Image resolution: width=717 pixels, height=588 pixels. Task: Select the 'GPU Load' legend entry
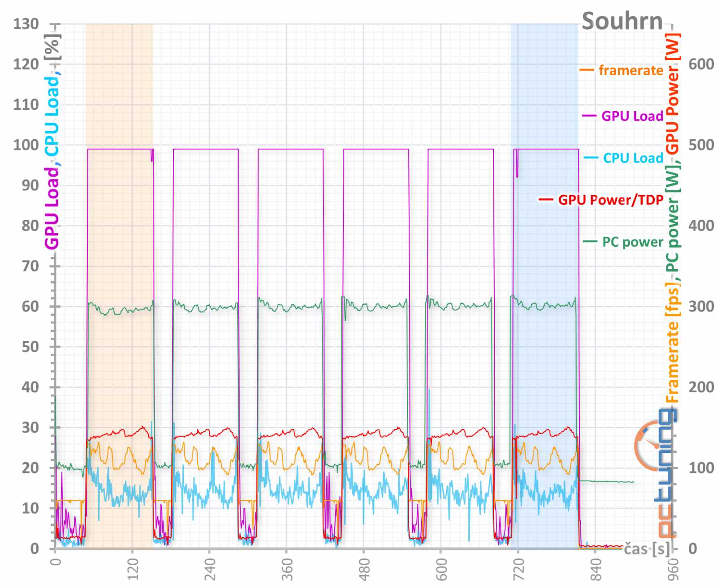click(x=622, y=116)
